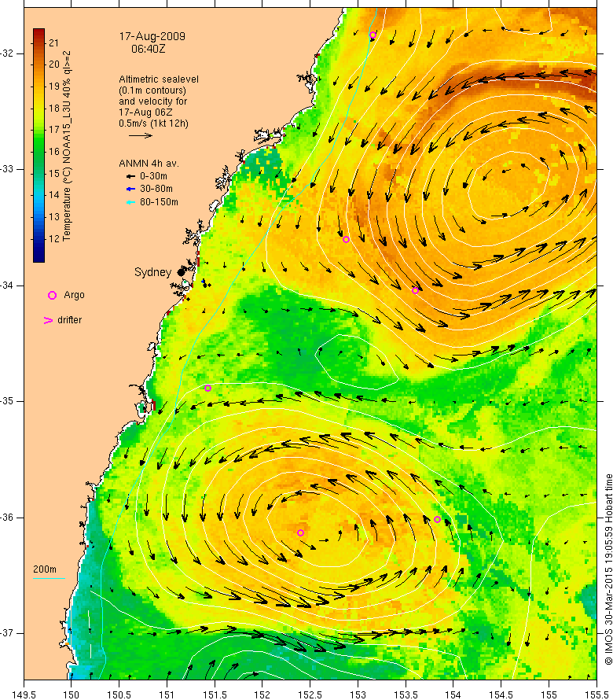The width and height of the screenshot is (613, 700).
Task: Click Argo float marker near 151.4E, -35
Action: (208, 388)
